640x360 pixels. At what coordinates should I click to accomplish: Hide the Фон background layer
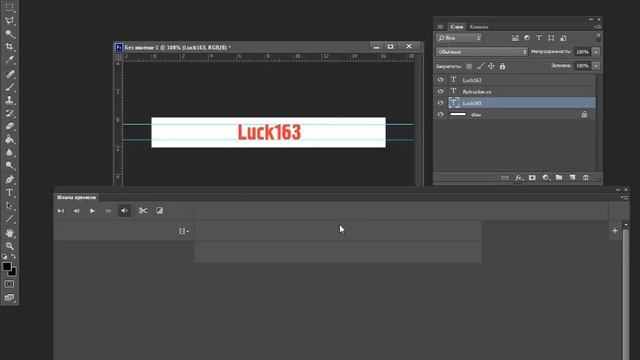click(440, 114)
